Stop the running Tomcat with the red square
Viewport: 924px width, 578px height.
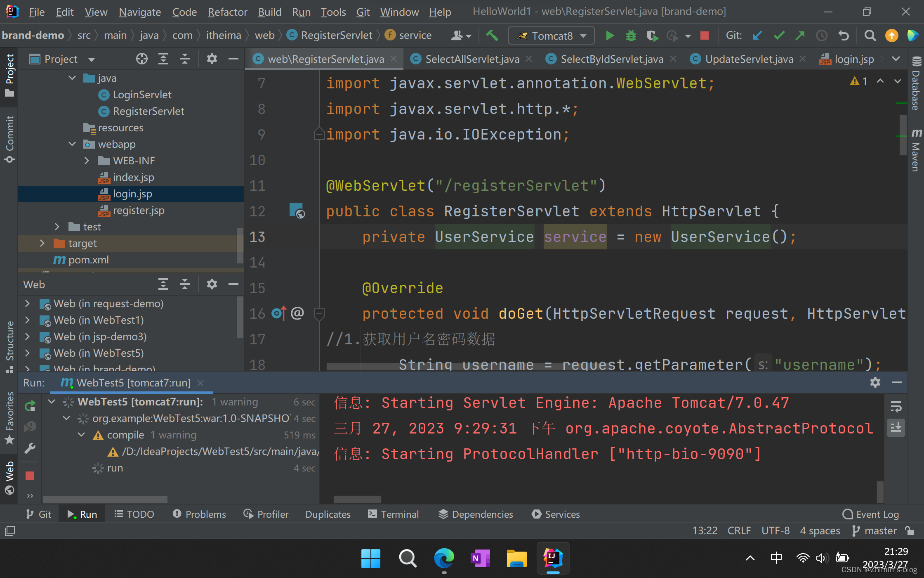(x=704, y=36)
